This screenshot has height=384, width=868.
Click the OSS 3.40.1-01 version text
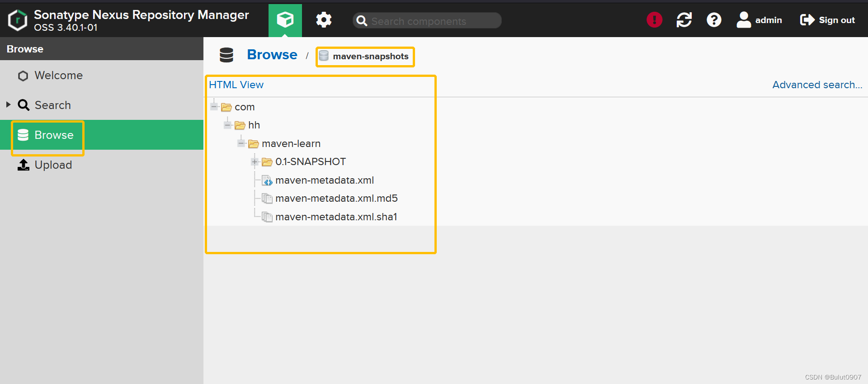click(66, 28)
